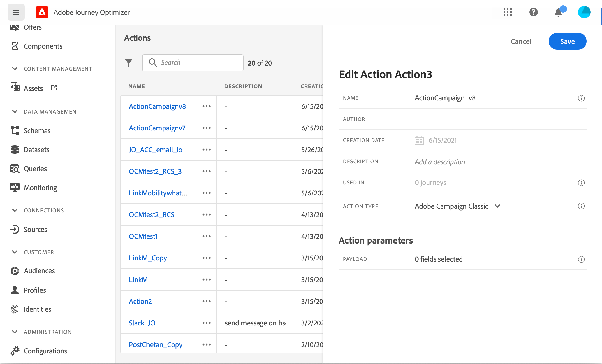Click the user profile avatar
Image resolution: width=602 pixels, height=364 pixels.
[x=584, y=12]
